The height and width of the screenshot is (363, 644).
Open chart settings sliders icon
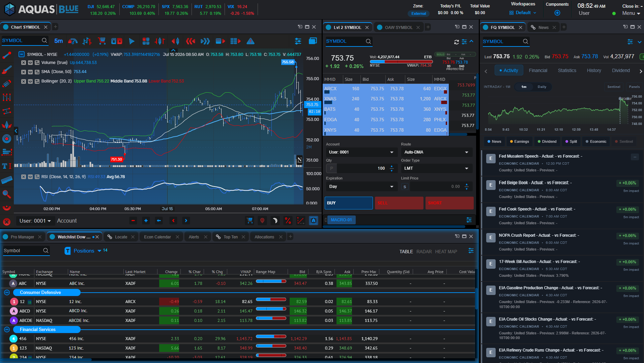pyautogui.click(x=298, y=41)
